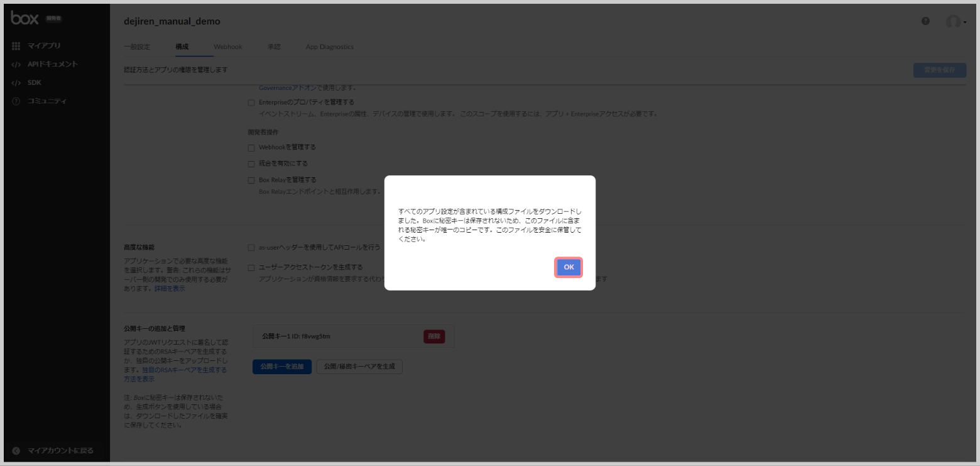Tick the 統合を有効にする checkbox
The height and width of the screenshot is (466, 980).
tap(251, 164)
